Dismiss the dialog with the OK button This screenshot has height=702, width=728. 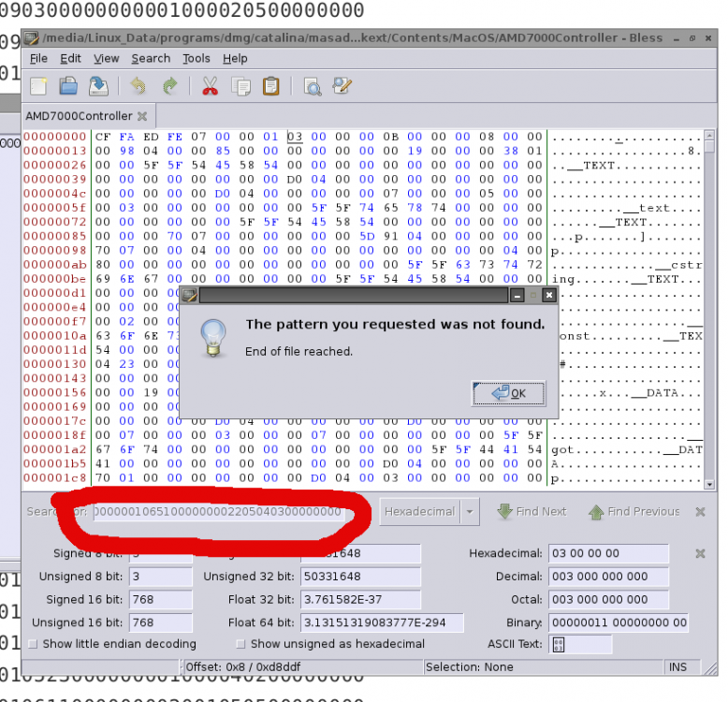508,393
